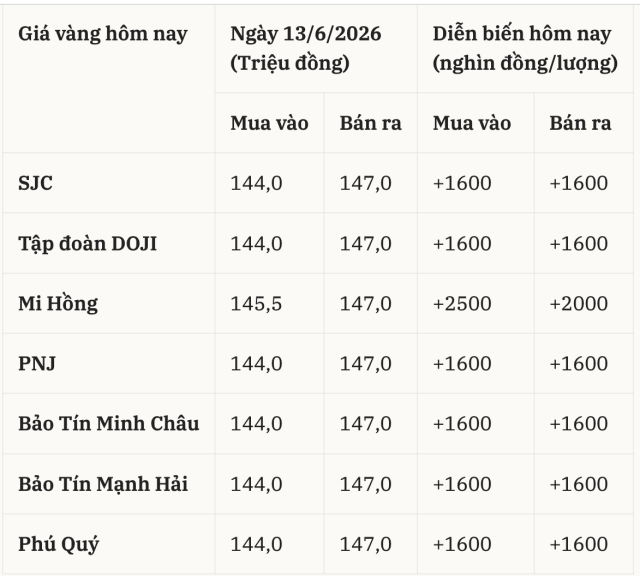Click Mua vào under Diễn biến hôm nay
640x576 pixels.
tap(472, 123)
